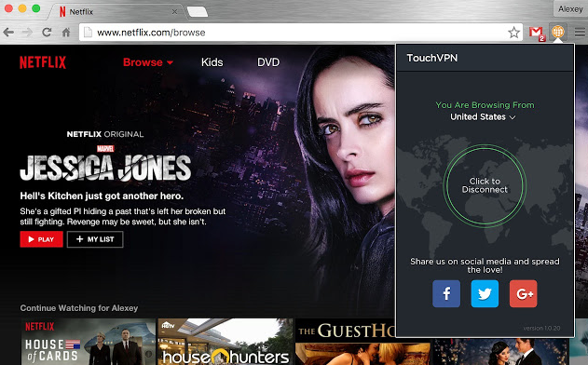Click the TouchVPN globe extension icon

[x=557, y=32]
